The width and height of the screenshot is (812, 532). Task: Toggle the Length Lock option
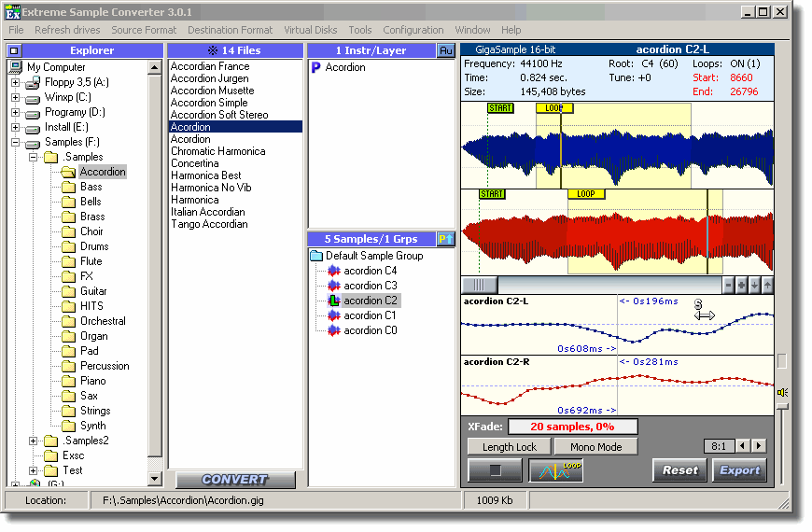pos(510,447)
